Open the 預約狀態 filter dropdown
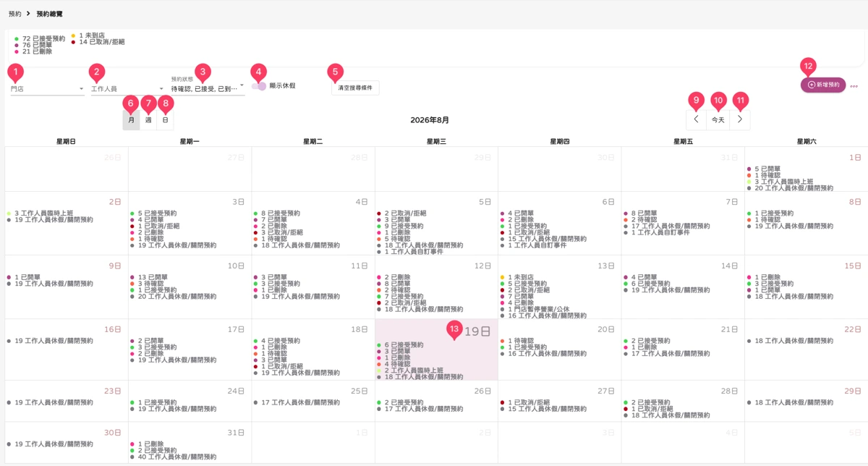Image resolution: width=868 pixels, height=466 pixels. [208, 86]
